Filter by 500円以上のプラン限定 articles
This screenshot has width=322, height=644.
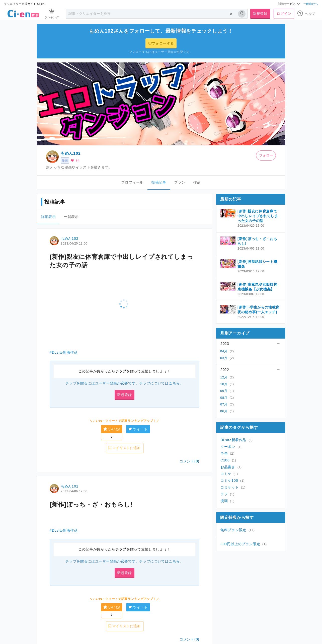coord(240,544)
